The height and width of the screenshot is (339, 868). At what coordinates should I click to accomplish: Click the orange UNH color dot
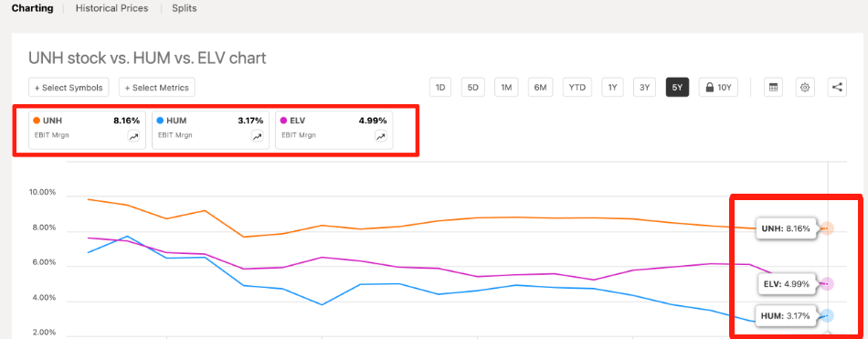coord(37,121)
